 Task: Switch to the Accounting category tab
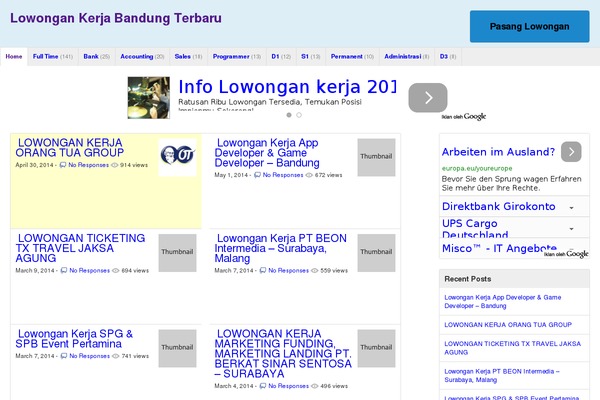(142, 57)
